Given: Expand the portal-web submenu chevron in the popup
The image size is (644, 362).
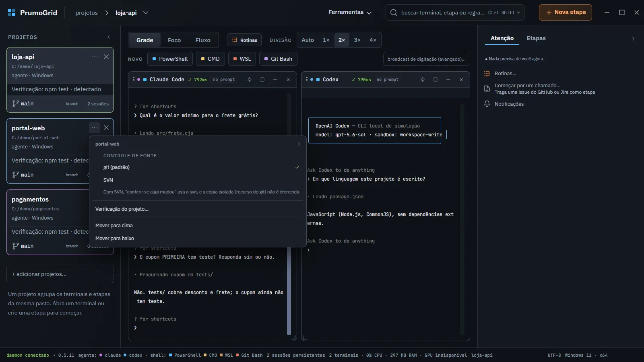Looking at the screenshot, I should [299, 144].
